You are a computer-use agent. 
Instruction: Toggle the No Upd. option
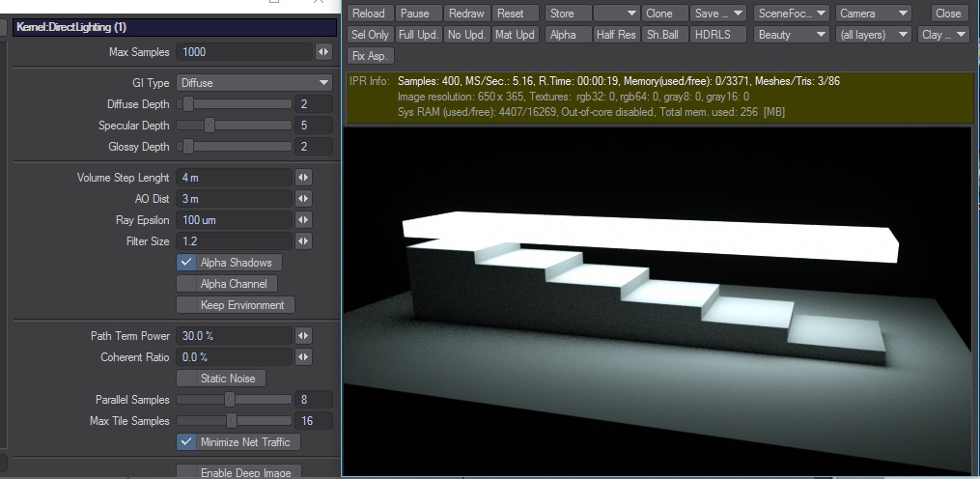coord(467,35)
